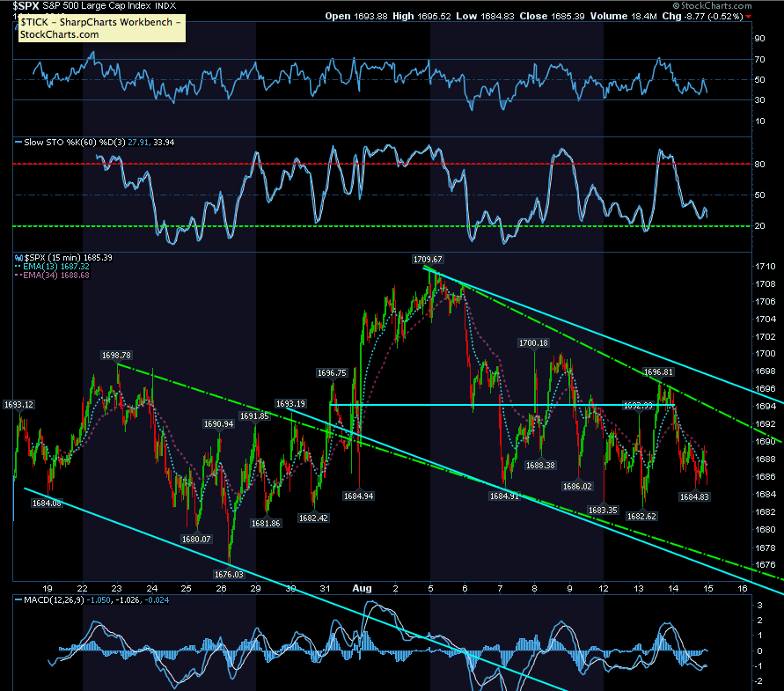The height and width of the screenshot is (691, 784).
Task: Click the 1698.78 high price label
Action: coord(116,356)
